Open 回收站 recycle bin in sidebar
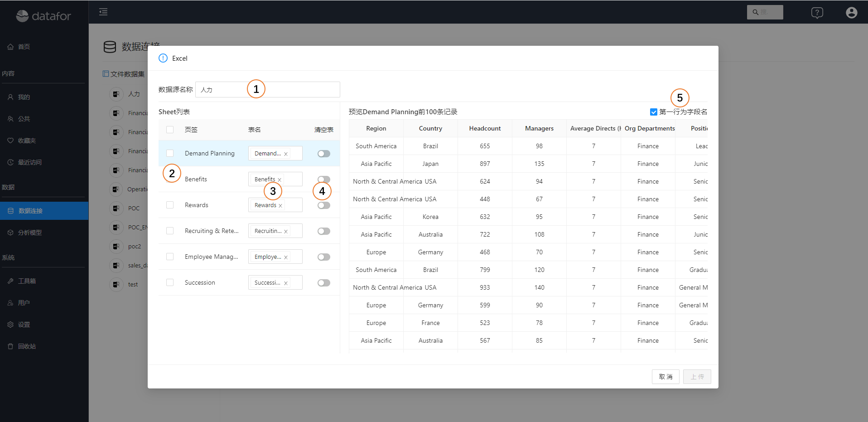868x422 pixels. (27, 346)
